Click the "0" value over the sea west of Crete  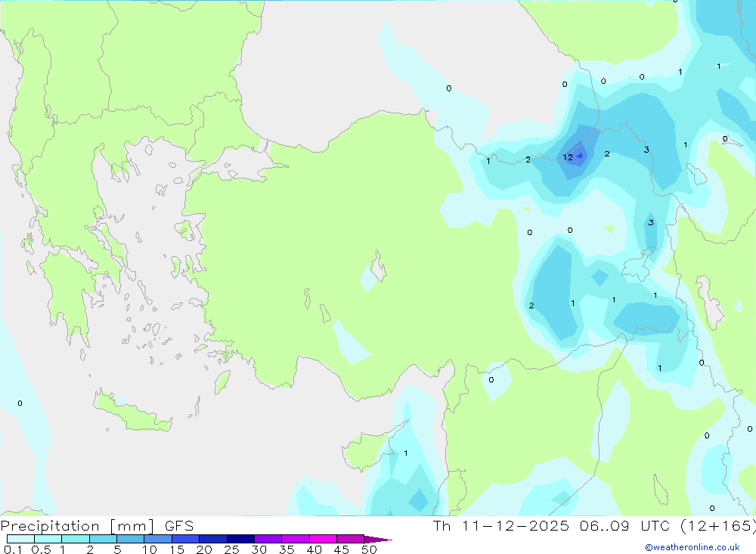coord(20,403)
